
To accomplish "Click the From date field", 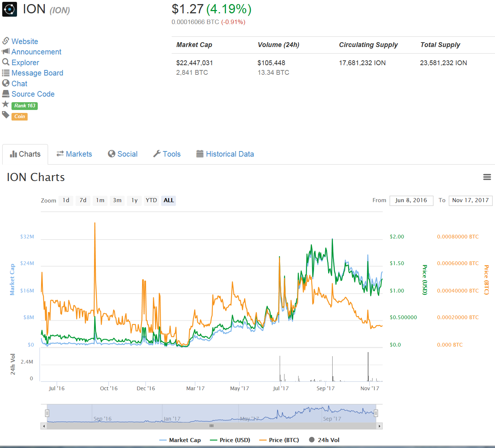I will pyautogui.click(x=411, y=201).
